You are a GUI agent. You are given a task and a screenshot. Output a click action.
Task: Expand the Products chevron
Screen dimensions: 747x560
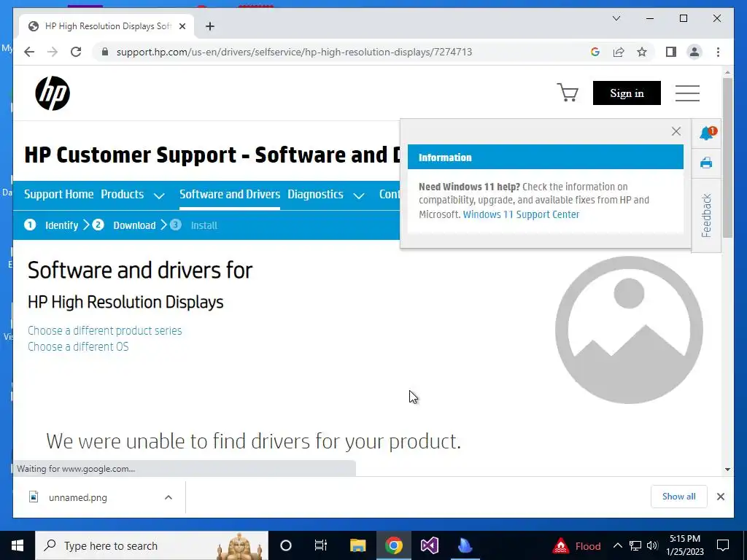coord(159,195)
